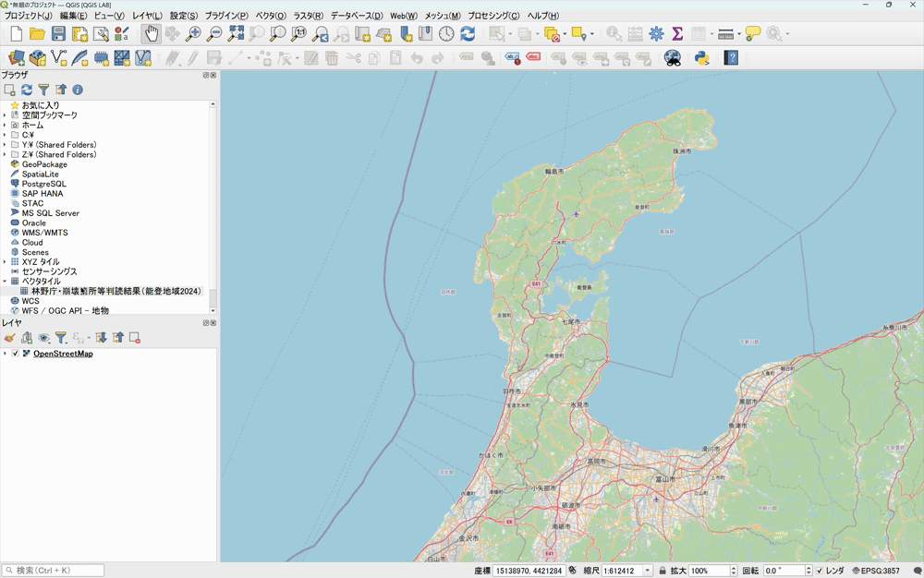Filter the Browser panel with funnel icon
Image resolution: width=924 pixels, height=578 pixels.
coord(43,90)
